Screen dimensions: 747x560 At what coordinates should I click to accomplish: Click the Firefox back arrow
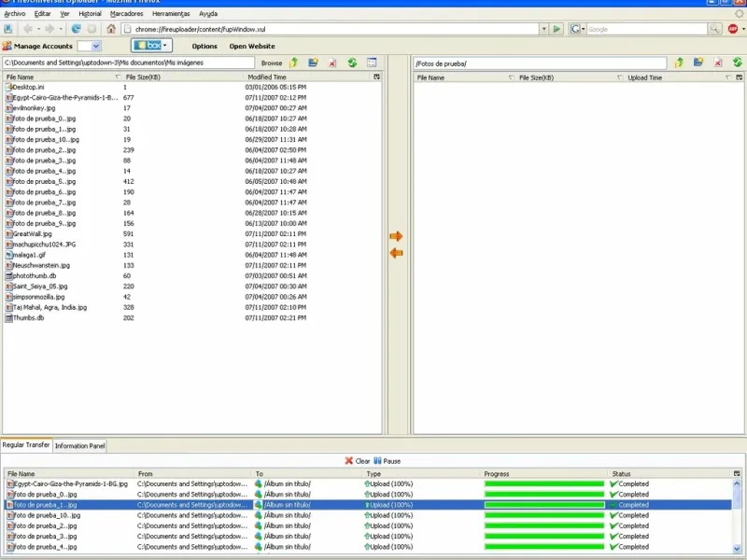(28, 29)
